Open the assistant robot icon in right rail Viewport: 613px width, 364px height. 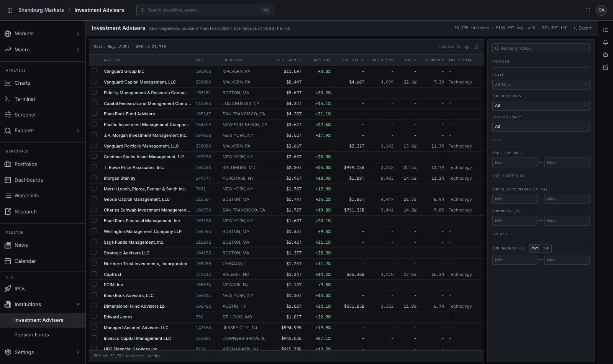[605, 55]
